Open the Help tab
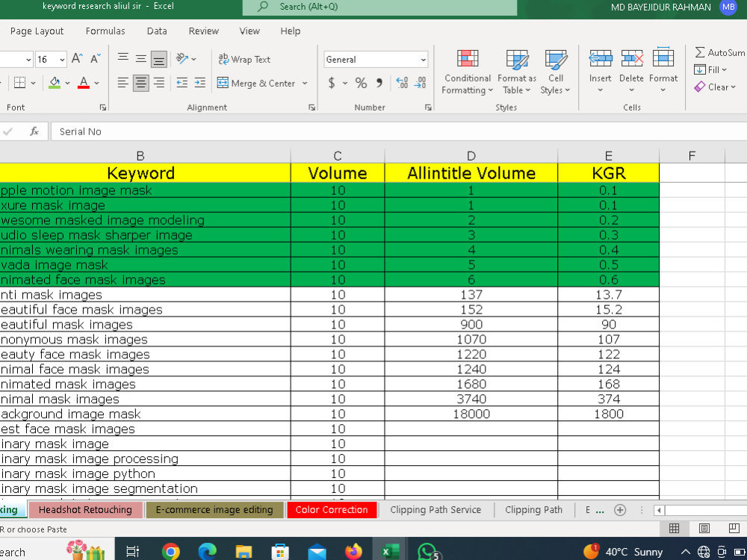 [x=290, y=31]
